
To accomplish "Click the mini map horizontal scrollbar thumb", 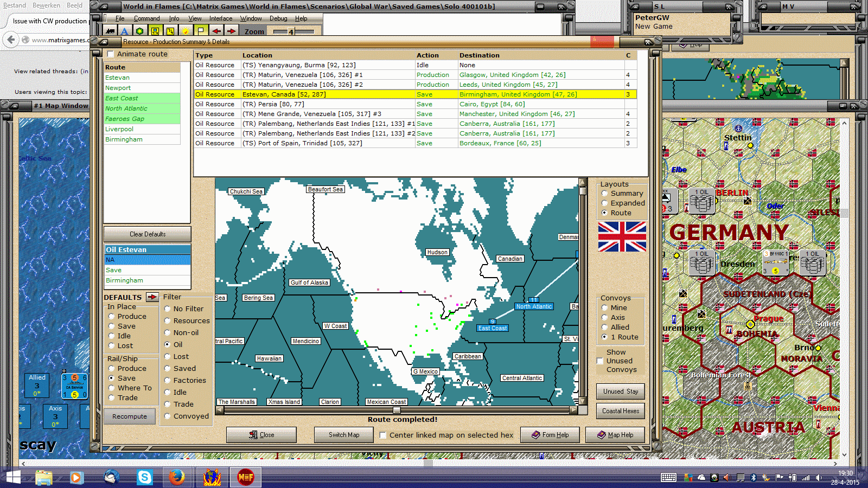I will pyautogui.click(x=397, y=410).
